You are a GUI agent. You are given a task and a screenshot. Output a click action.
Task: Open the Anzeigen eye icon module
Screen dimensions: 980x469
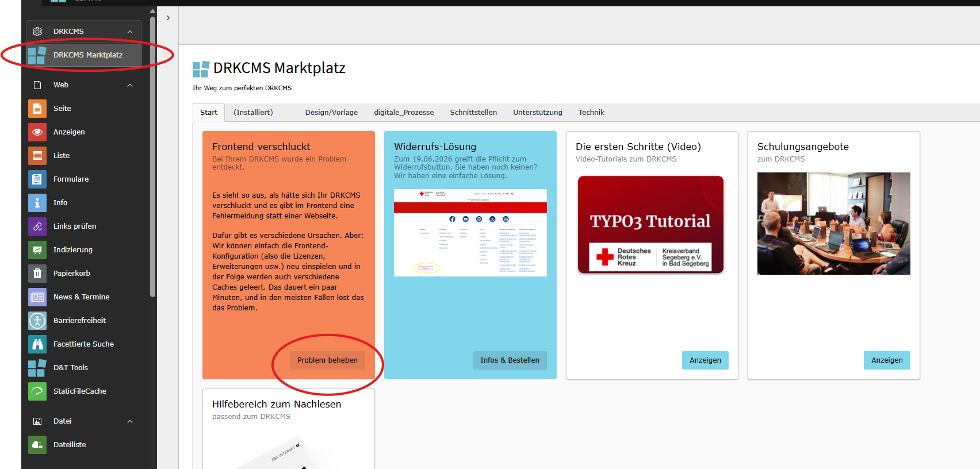coord(37,132)
